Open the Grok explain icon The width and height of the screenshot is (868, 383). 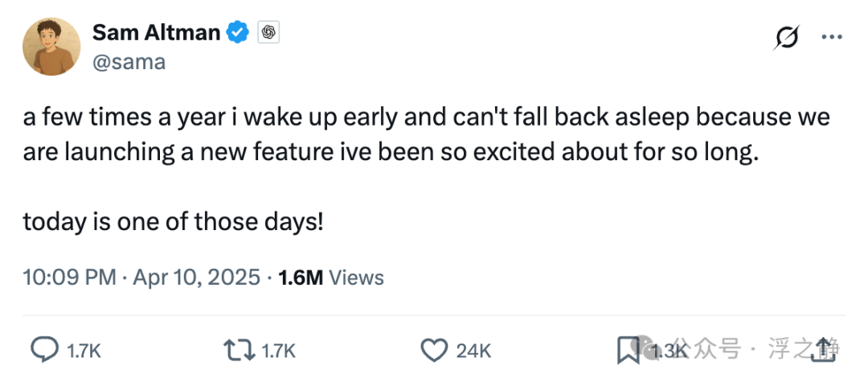(x=787, y=38)
